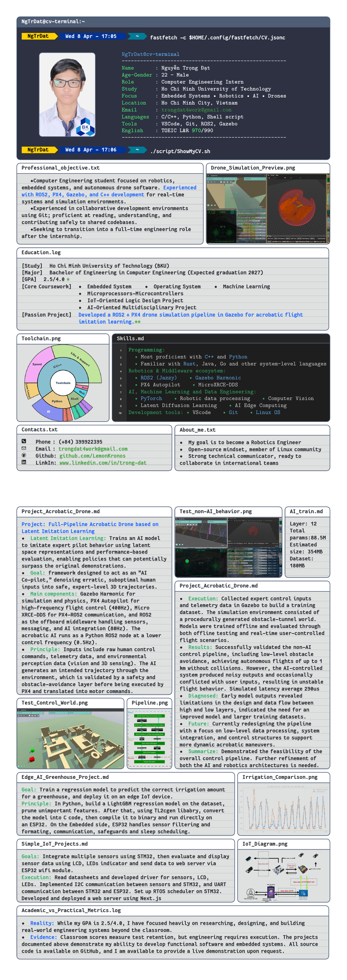The image size is (347, 980).
Task: Click the blue 'AI' segment in the Toolchain chart
Action: tap(48, 411)
